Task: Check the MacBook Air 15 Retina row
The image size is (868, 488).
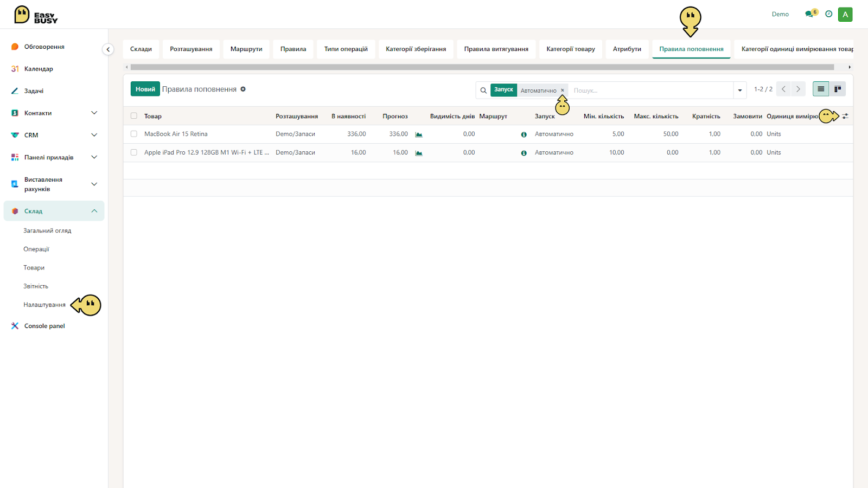Action: tap(134, 134)
